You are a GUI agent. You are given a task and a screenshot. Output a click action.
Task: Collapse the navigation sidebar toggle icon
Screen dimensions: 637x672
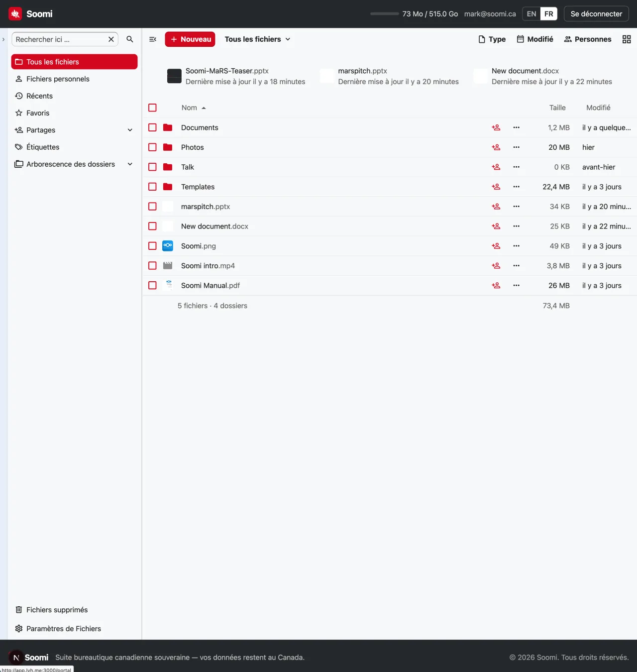153,39
